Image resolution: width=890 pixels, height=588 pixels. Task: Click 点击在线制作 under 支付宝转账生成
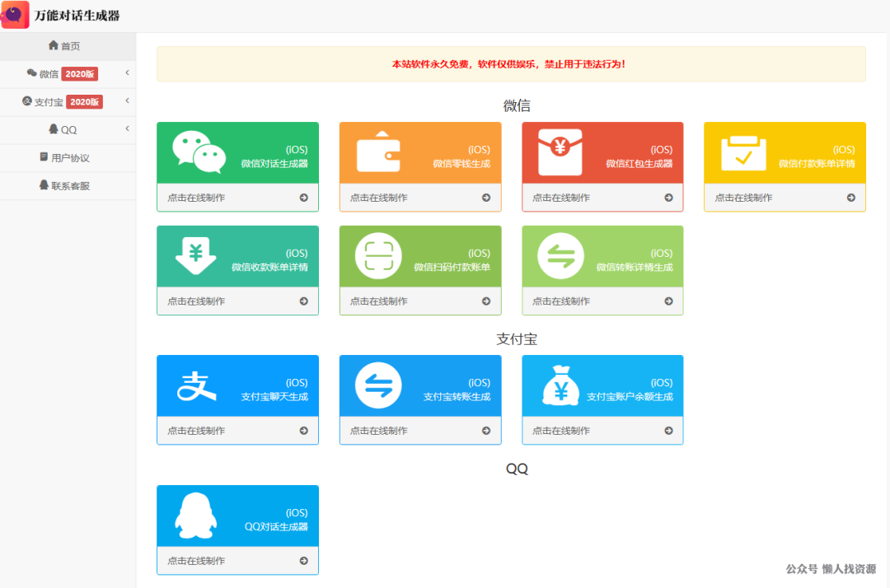click(x=378, y=431)
